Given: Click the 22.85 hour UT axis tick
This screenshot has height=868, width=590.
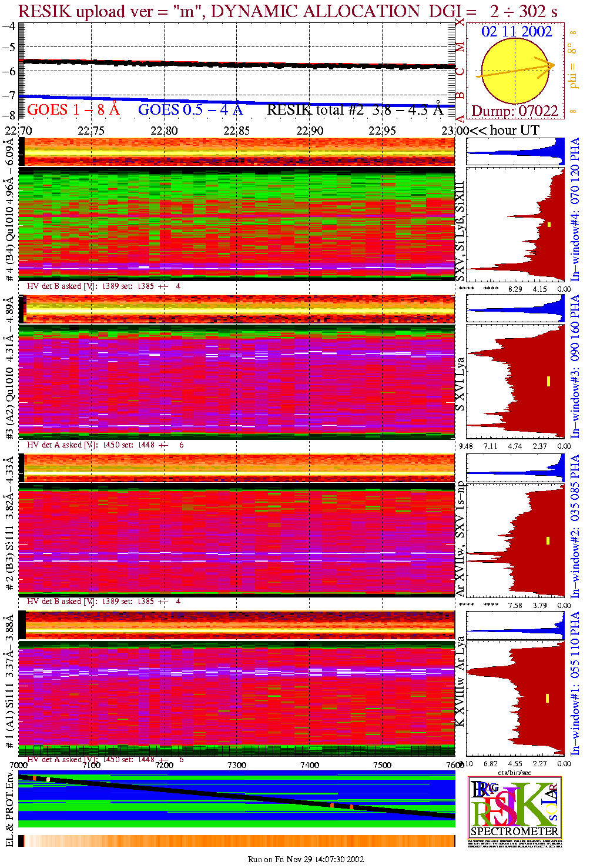Looking at the screenshot, I should pyautogui.click(x=237, y=131).
